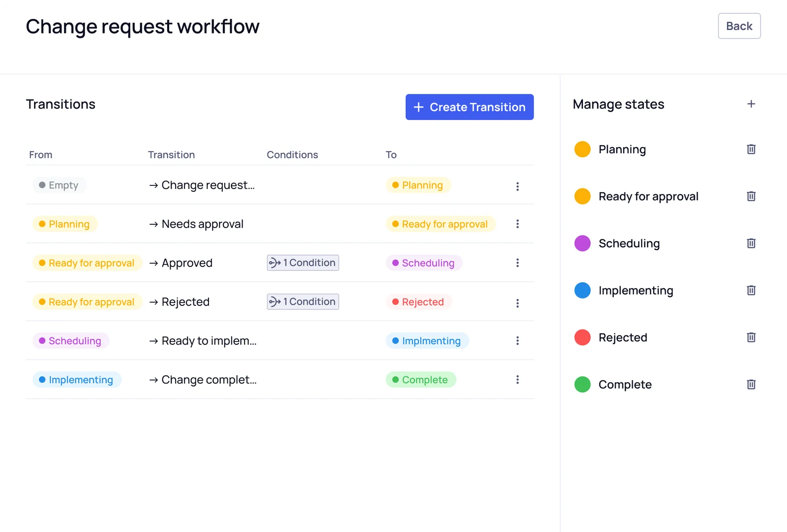Click the Change complet… transition name

209,380
